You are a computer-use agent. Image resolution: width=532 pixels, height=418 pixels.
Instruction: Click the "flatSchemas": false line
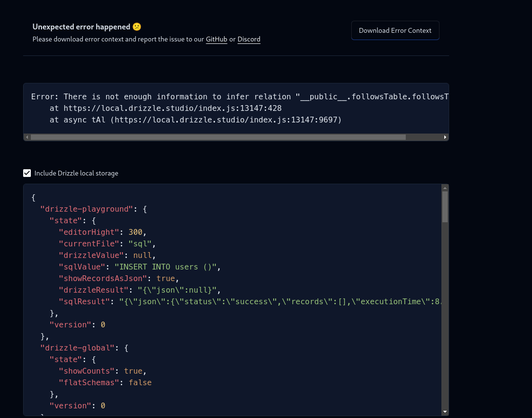point(105,383)
